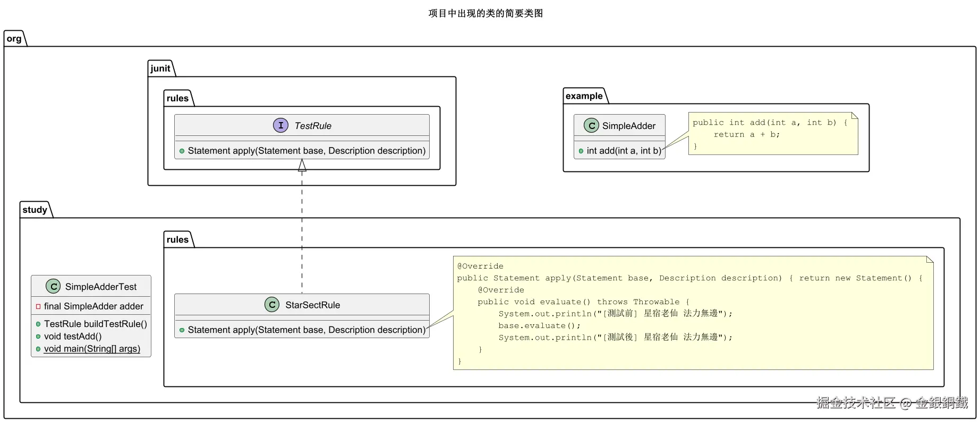Screen dimensions: 980x422
Task: Click the public void evaluate() note line
Action: coord(583,302)
